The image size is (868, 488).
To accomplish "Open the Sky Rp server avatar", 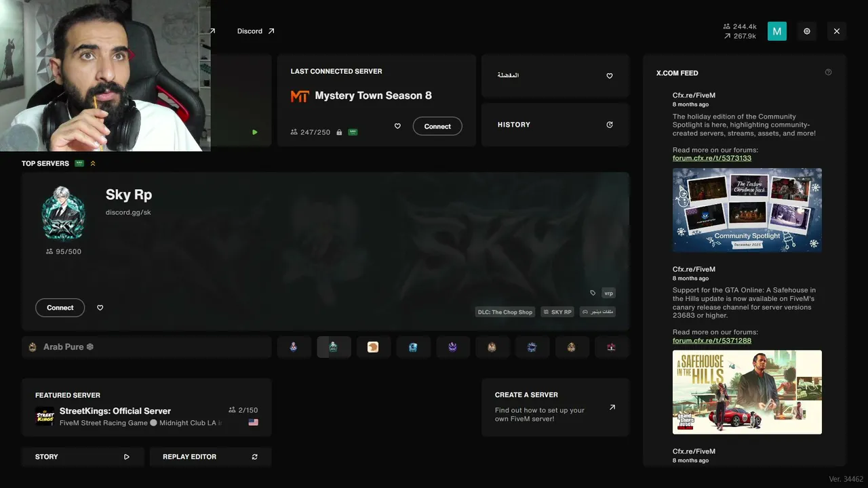I will pos(63,213).
